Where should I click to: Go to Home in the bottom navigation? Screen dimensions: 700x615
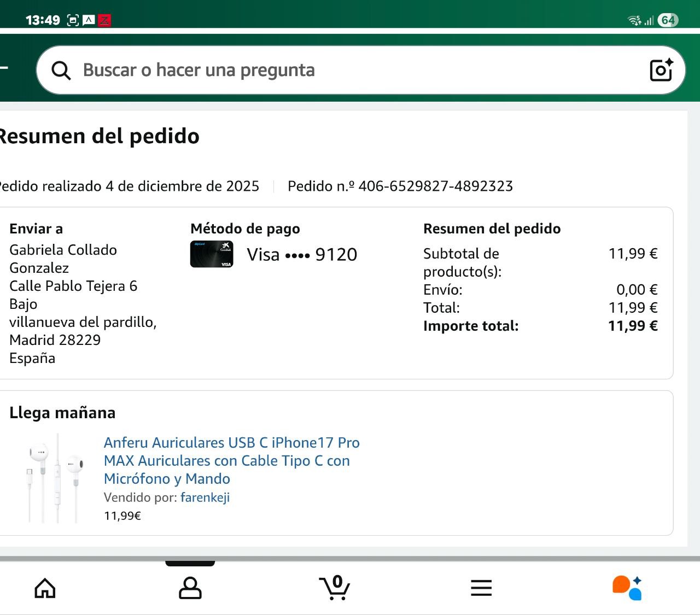point(45,588)
